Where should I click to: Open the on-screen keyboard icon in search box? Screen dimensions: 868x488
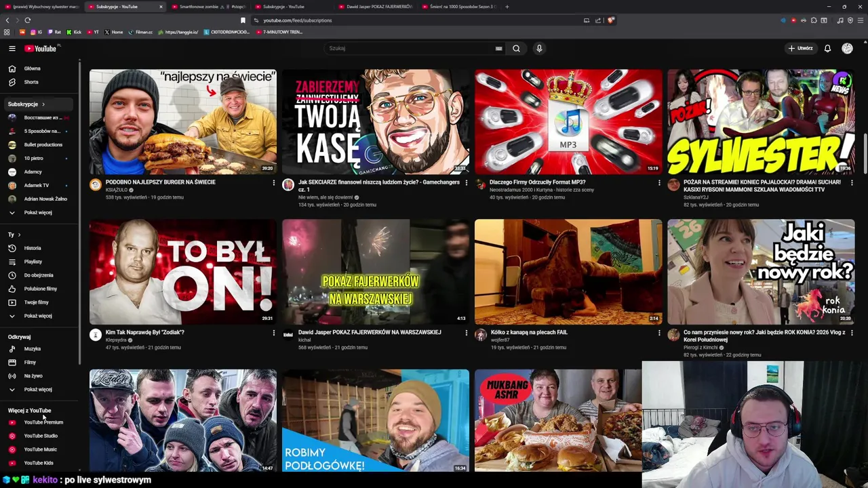(x=498, y=48)
